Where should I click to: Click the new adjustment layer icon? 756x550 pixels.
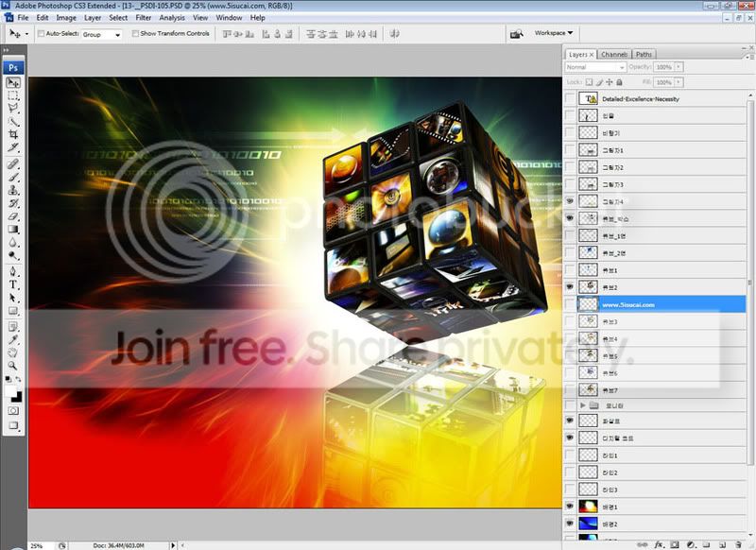coord(691,544)
